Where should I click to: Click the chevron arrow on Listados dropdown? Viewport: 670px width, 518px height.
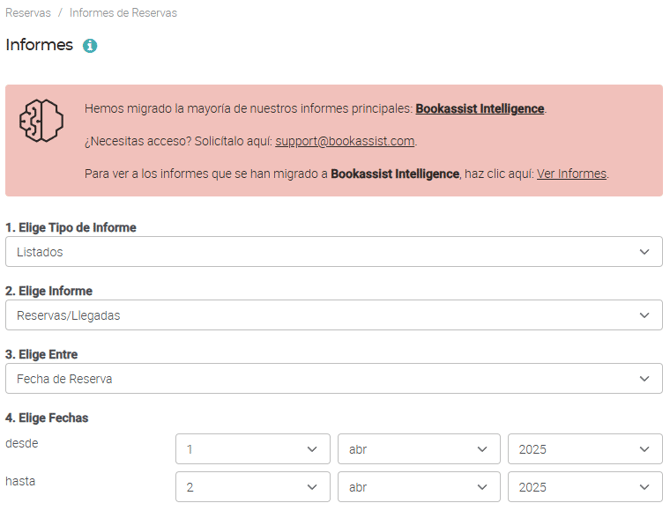point(644,252)
